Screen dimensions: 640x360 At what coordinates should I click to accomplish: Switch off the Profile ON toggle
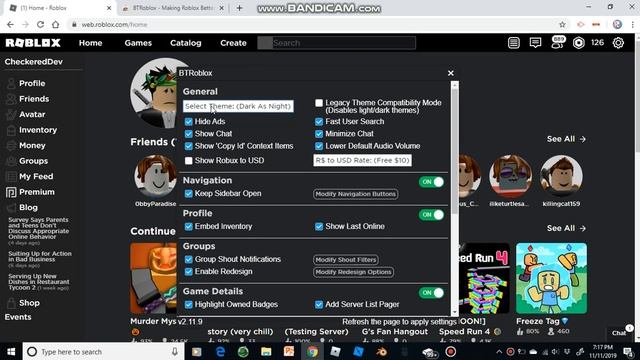click(431, 215)
